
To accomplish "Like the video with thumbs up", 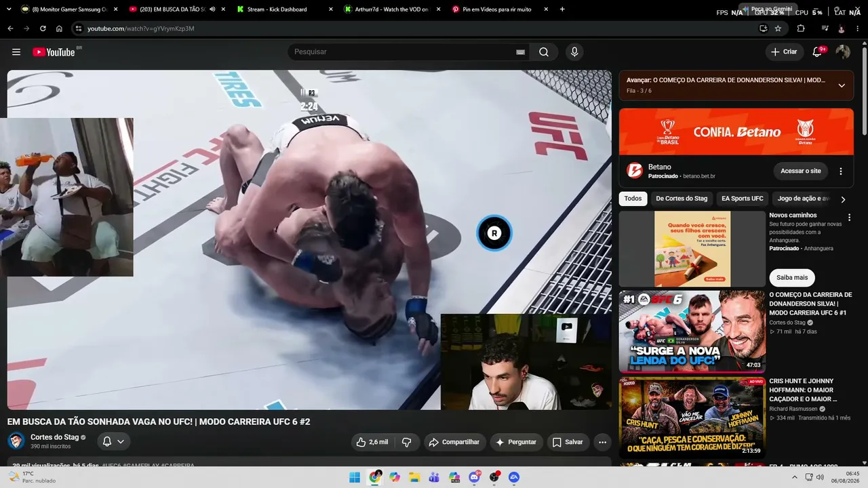I will click(x=372, y=442).
